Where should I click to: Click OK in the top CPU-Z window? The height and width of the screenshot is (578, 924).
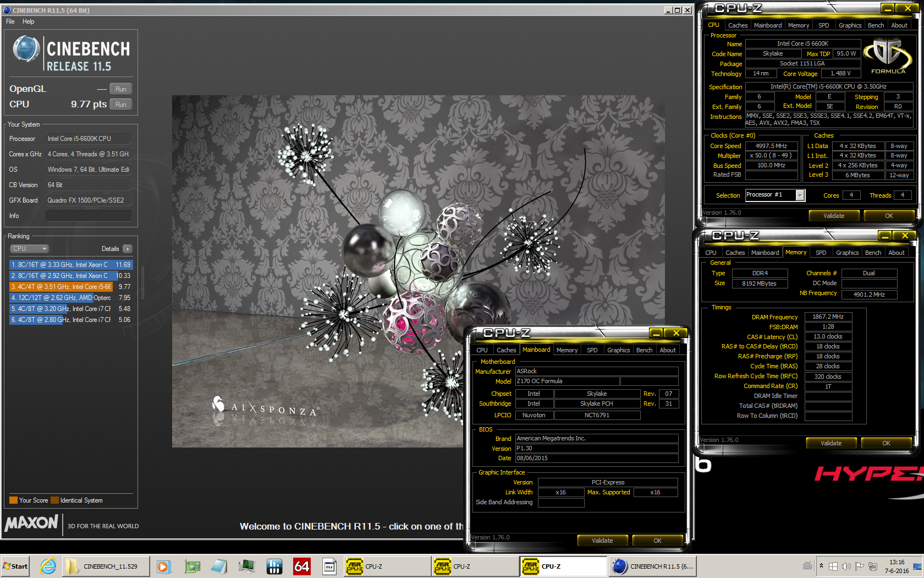click(889, 216)
